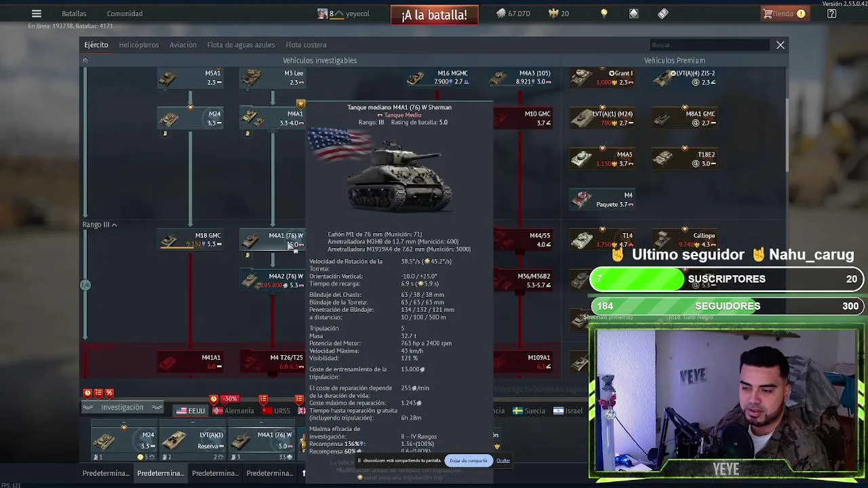Select the M4A3 (105) tank
The height and width of the screenshot is (488, 868).
[x=521, y=78]
